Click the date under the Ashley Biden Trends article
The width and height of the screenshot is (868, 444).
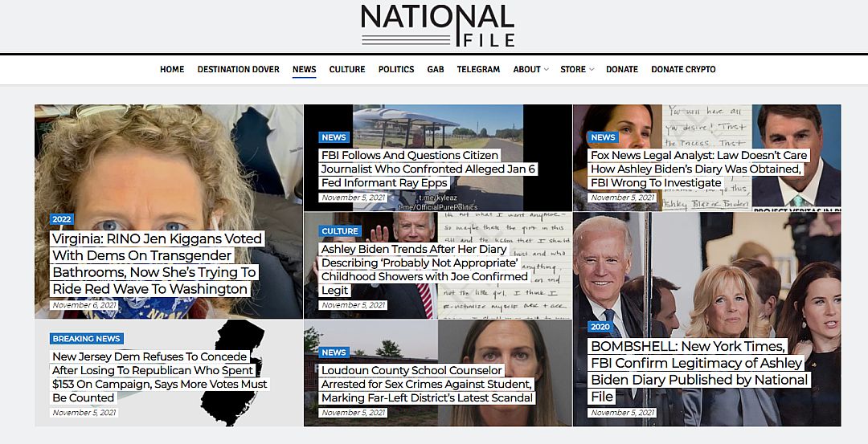[x=353, y=305]
